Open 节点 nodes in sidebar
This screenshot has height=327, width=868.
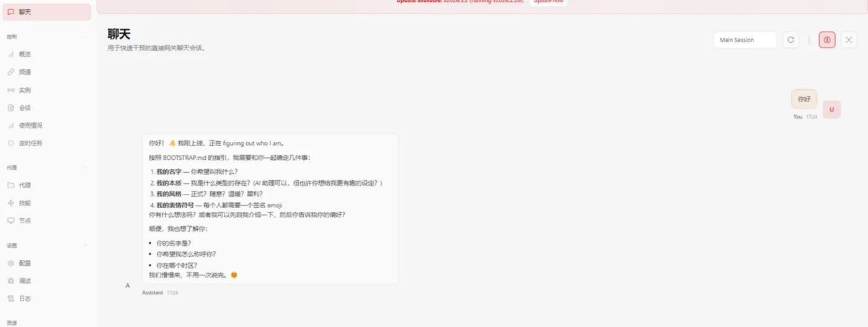point(47,220)
